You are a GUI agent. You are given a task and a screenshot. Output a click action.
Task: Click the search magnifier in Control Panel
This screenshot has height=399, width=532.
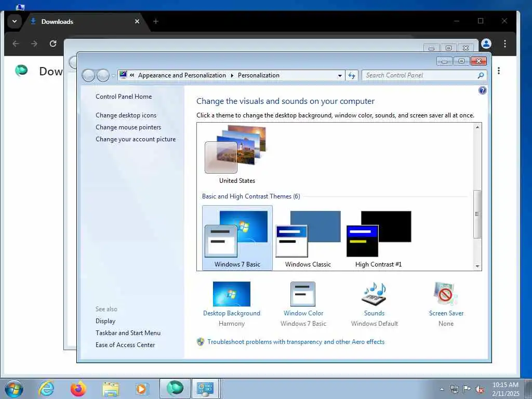pyautogui.click(x=481, y=75)
